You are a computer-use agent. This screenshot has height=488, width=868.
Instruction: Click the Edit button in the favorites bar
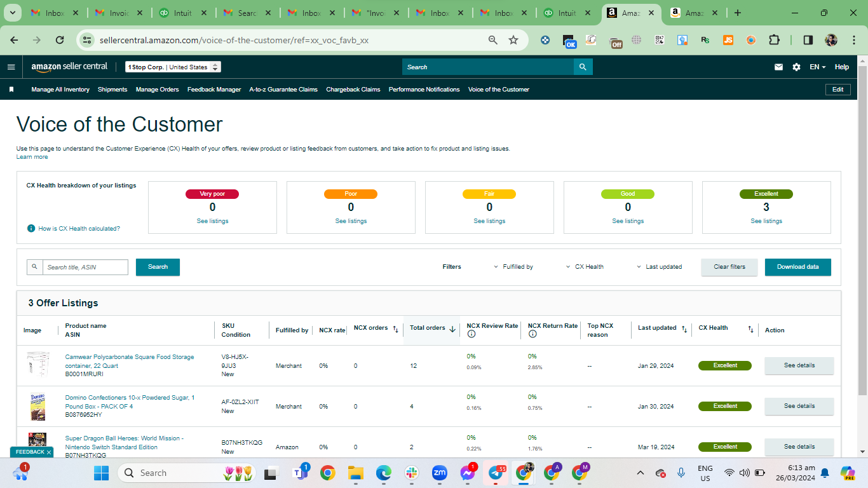[838, 90]
